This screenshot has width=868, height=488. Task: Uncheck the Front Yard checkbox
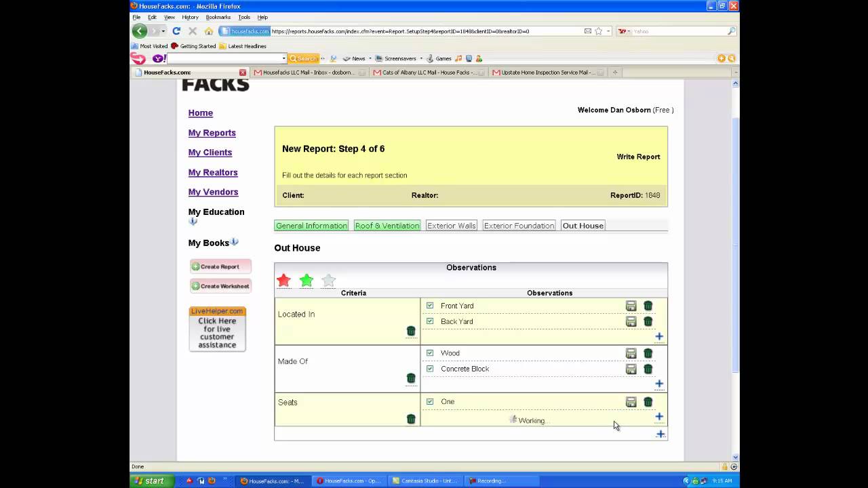(430, 306)
